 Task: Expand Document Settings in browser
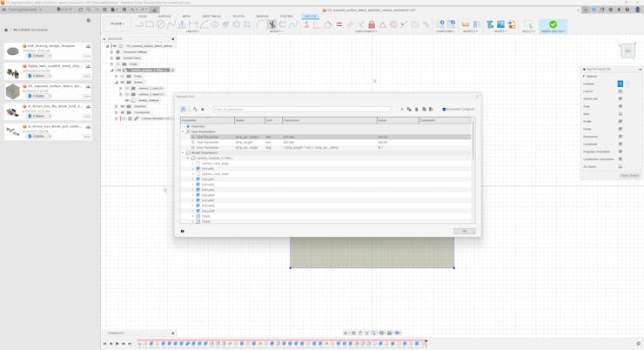[111, 52]
